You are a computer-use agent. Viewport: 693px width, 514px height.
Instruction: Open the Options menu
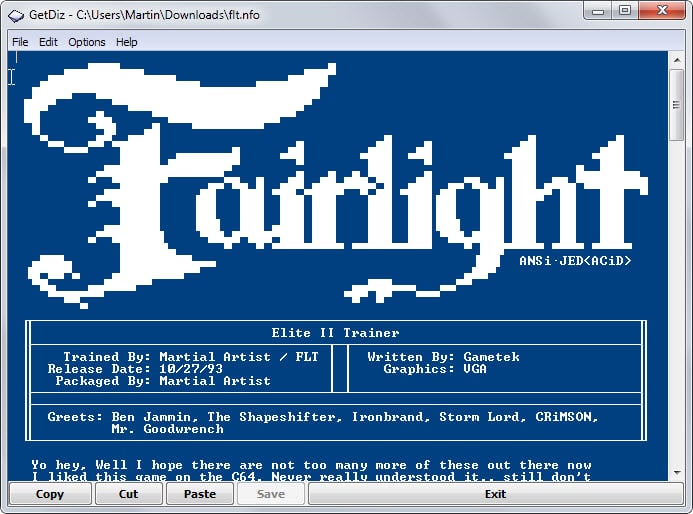(x=87, y=42)
